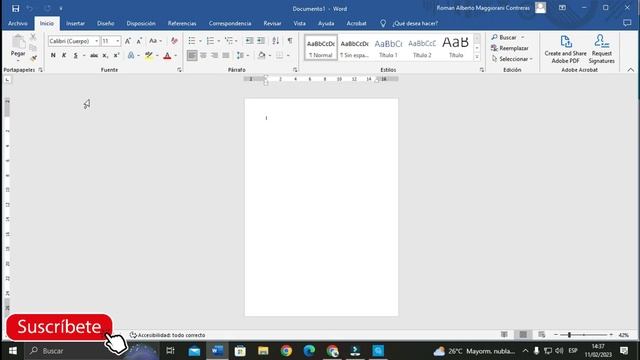Open the Calibri (Cuerpo) font name dropdown
This screenshot has width=640, height=360.
tap(96, 41)
